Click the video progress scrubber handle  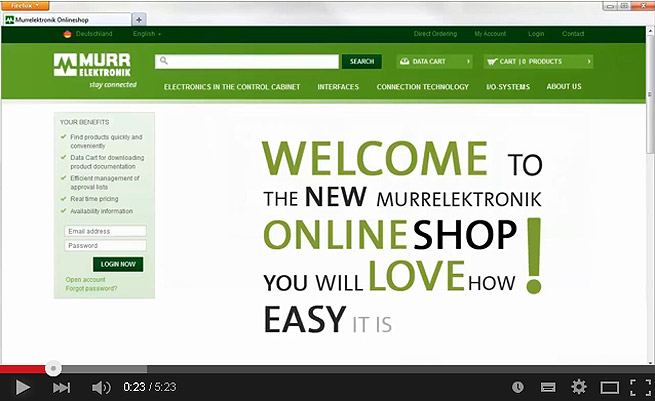point(53,368)
